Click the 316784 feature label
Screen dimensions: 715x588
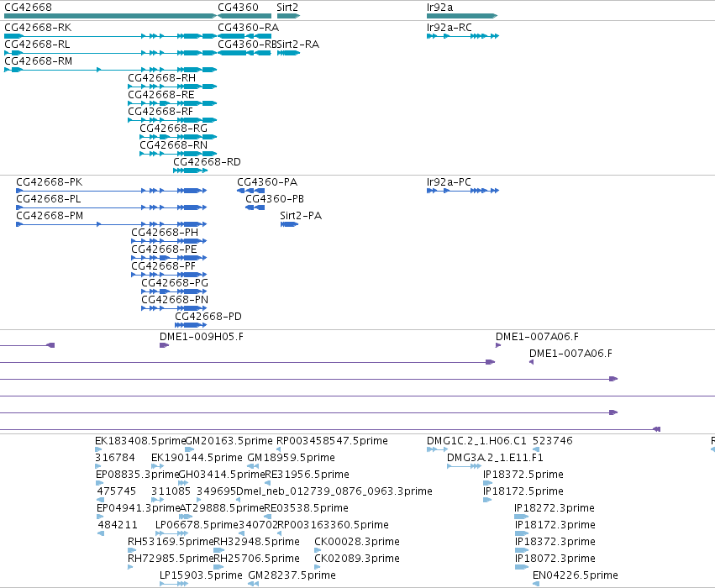point(115,458)
